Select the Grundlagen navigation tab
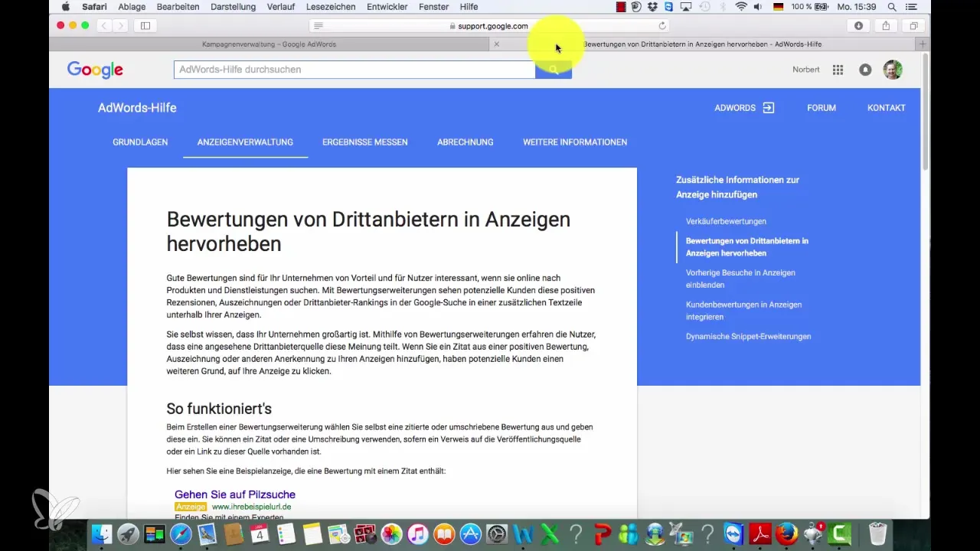Image resolution: width=980 pixels, height=551 pixels. [x=140, y=142]
